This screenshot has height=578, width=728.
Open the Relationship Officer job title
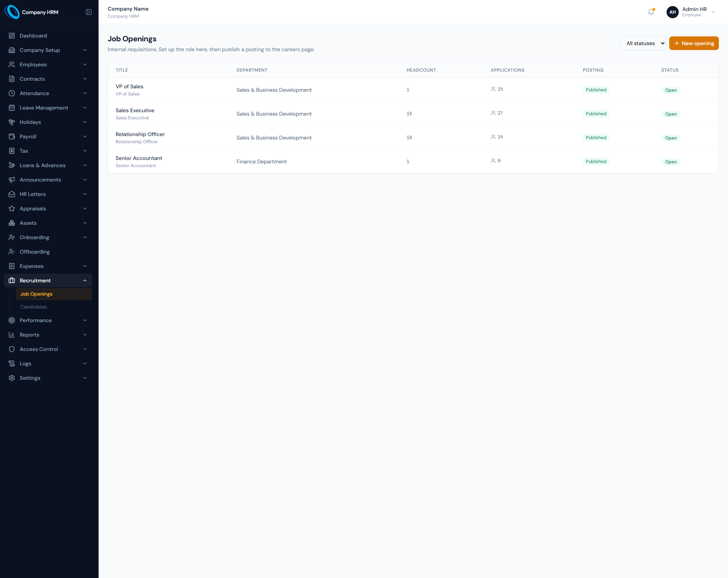[x=140, y=134]
